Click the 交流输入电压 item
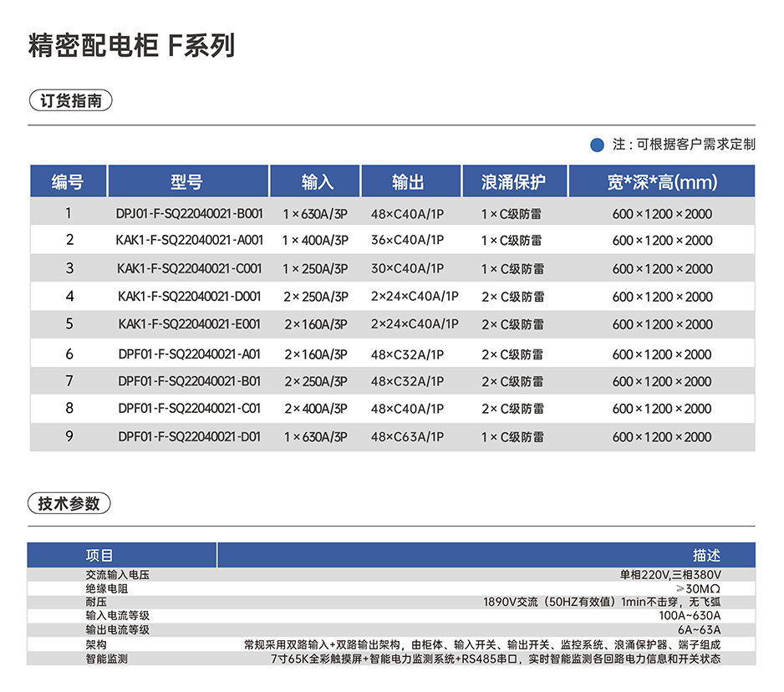This screenshot has width=784, height=692. 118,575
